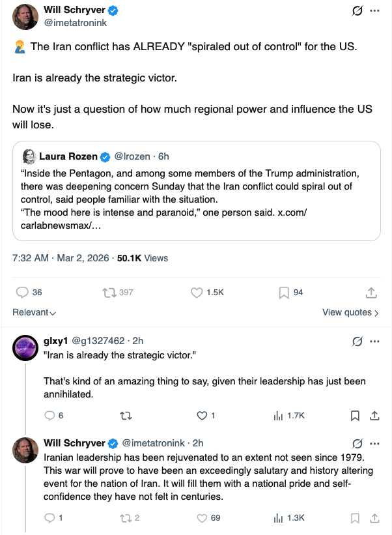Open more options on glxy1's reply

[x=374, y=341]
